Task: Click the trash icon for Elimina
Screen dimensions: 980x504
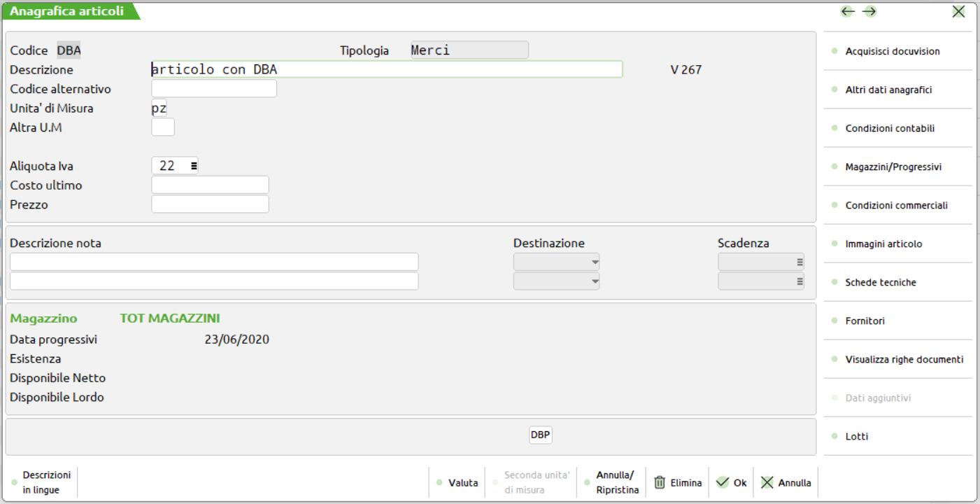Action: point(660,482)
